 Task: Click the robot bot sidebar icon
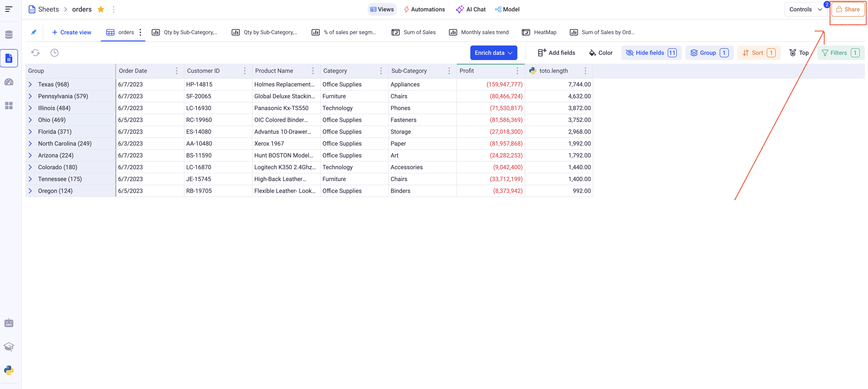pos(9,323)
